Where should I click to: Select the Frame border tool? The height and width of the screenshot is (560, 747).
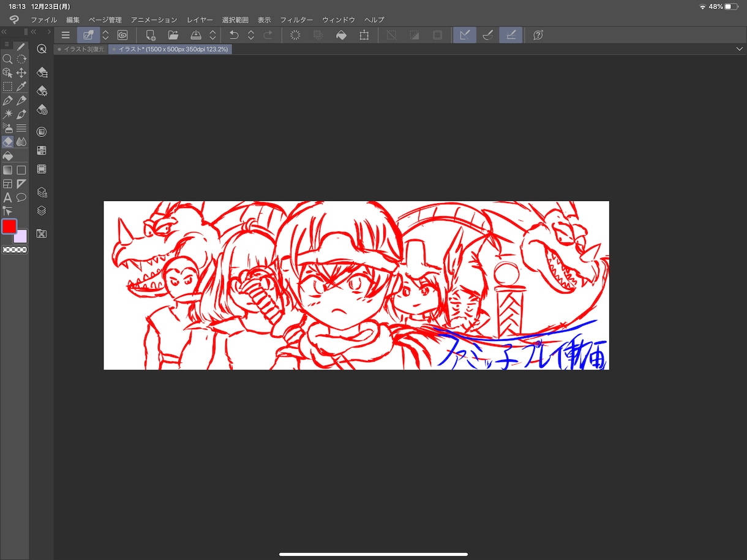7,184
